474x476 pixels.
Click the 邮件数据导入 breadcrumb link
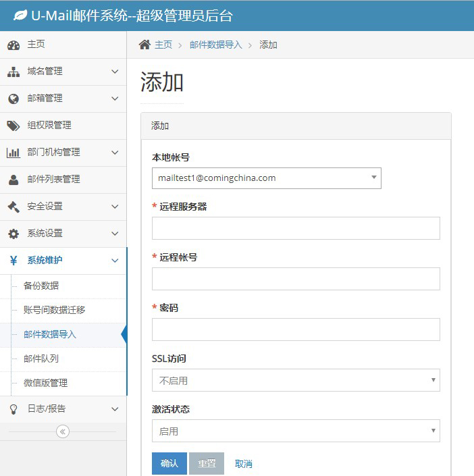coord(215,45)
